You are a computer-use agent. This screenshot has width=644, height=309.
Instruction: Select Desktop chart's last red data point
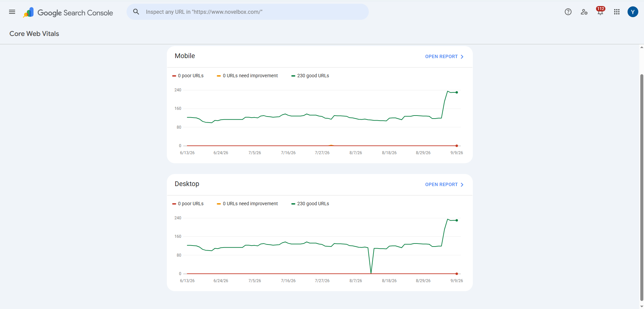tap(457, 274)
